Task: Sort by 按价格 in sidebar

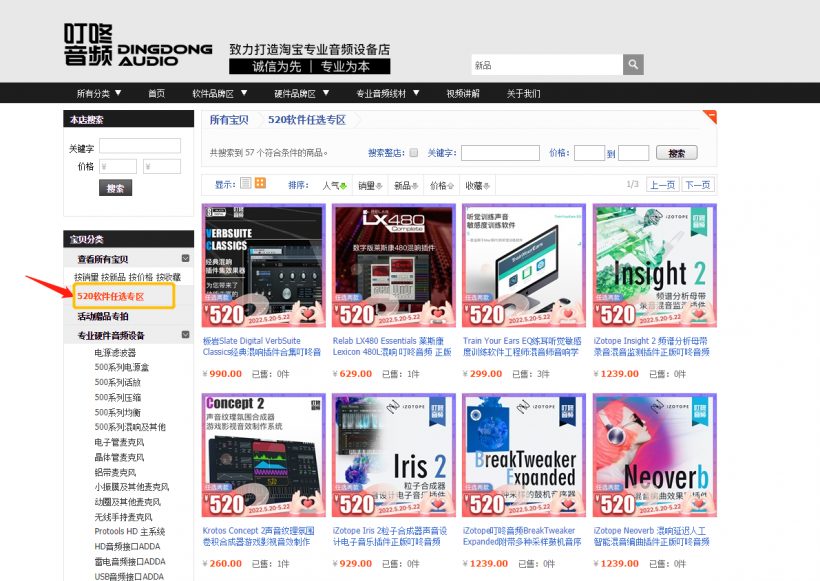Action: (x=141, y=277)
